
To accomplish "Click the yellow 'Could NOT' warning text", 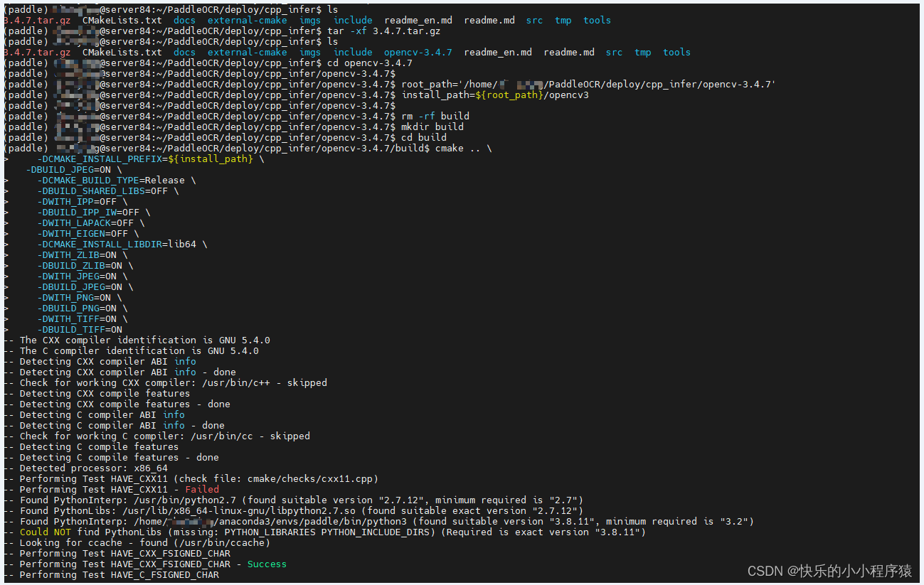I will (46, 532).
